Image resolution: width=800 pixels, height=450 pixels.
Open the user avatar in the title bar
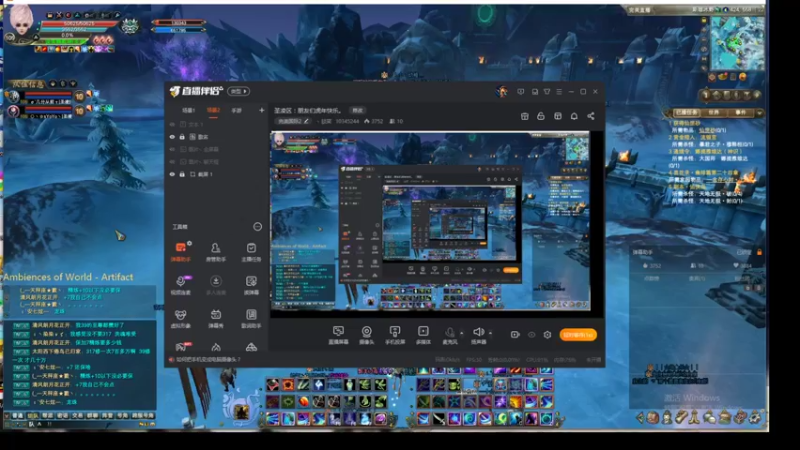pyautogui.click(x=502, y=92)
